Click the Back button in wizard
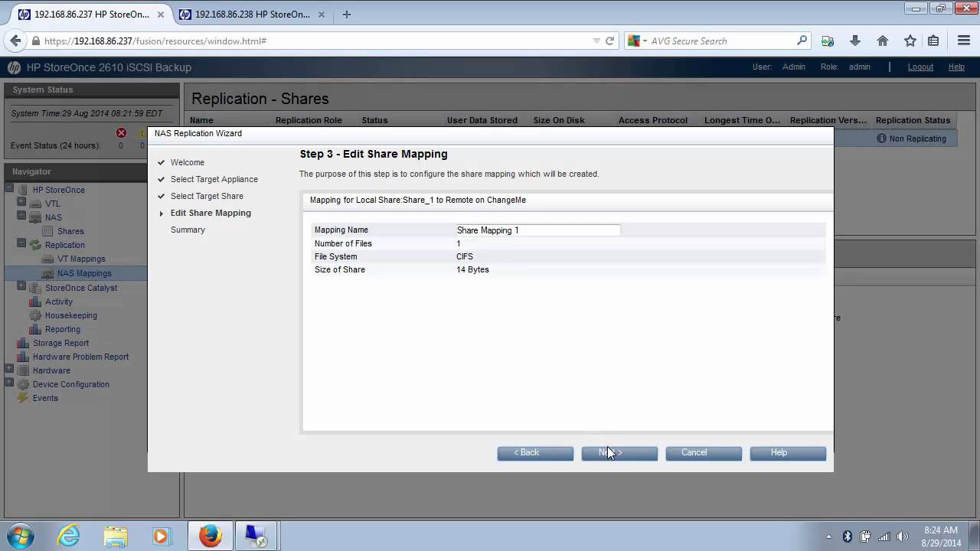 [535, 453]
